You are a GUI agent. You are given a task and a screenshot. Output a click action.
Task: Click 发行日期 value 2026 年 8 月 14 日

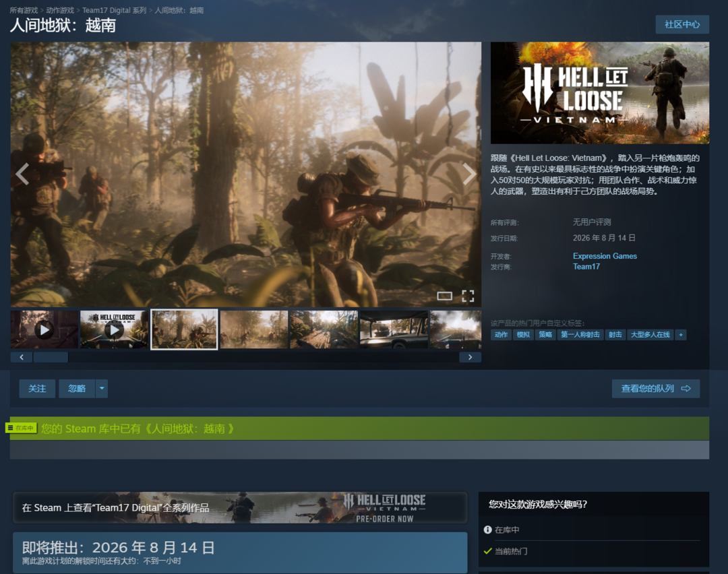tap(604, 238)
